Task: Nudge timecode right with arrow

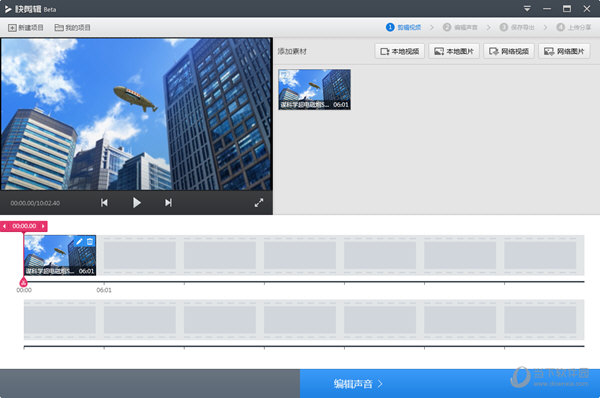Action: [x=43, y=226]
